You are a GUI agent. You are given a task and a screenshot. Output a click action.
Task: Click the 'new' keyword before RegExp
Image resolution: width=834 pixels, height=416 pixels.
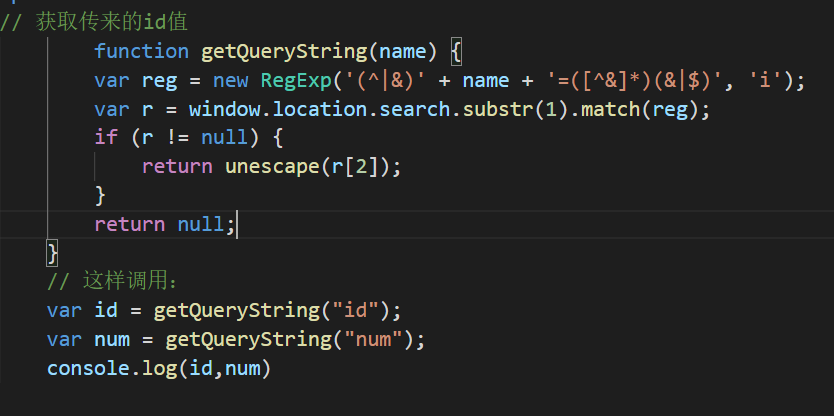[231, 80]
